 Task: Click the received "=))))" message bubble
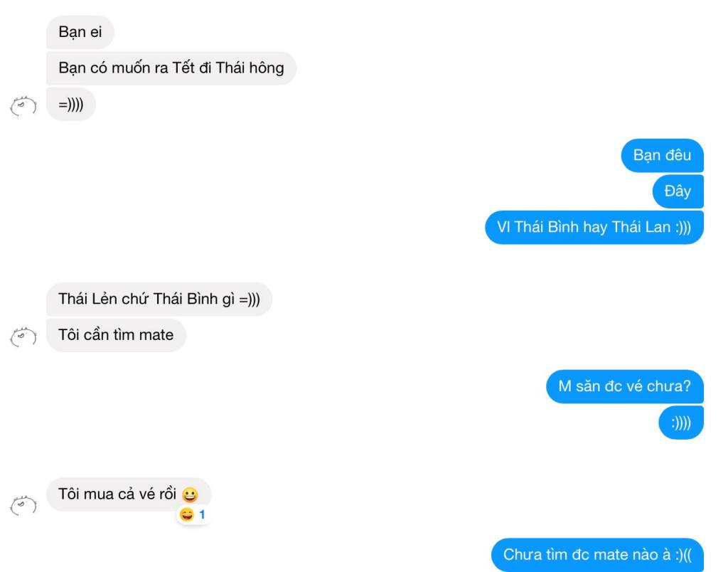click(70, 105)
